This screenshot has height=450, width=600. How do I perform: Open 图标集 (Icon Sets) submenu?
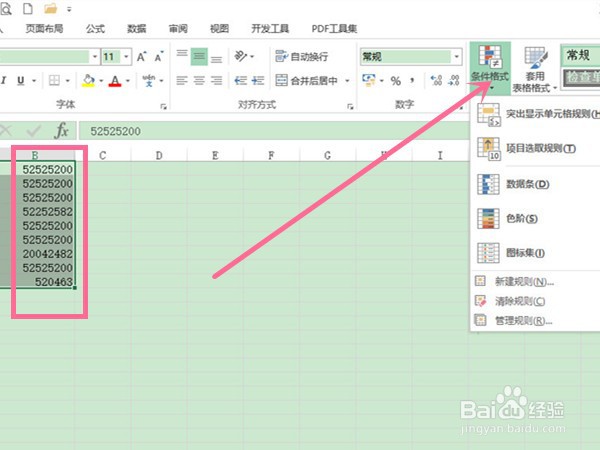(x=535, y=253)
